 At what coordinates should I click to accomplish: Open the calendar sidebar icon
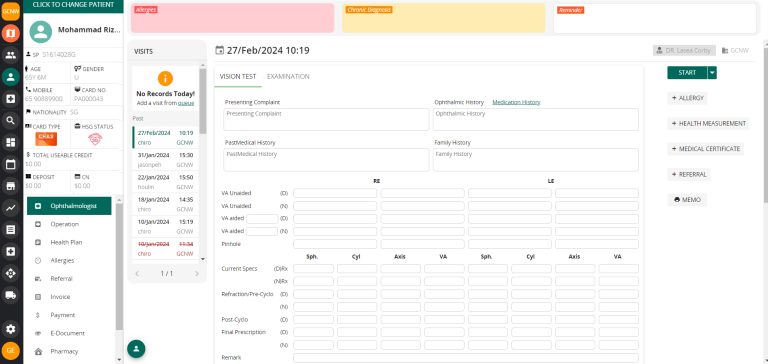11,164
